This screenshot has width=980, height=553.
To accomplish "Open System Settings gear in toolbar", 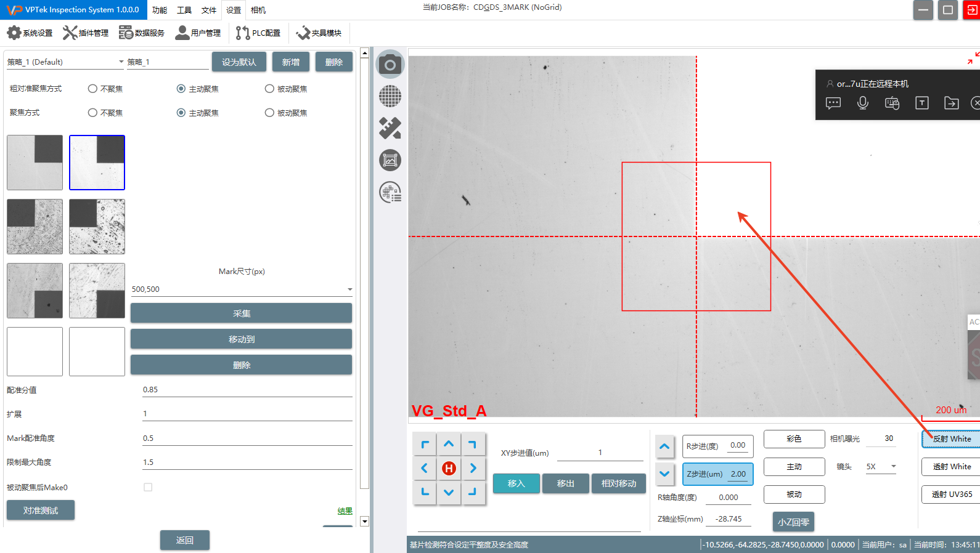I will [30, 33].
